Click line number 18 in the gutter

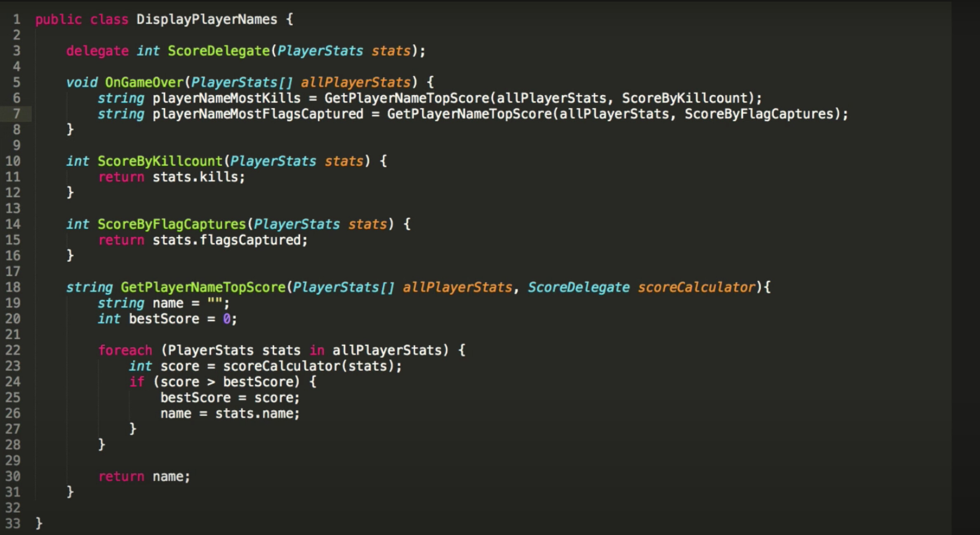pos(13,287)
